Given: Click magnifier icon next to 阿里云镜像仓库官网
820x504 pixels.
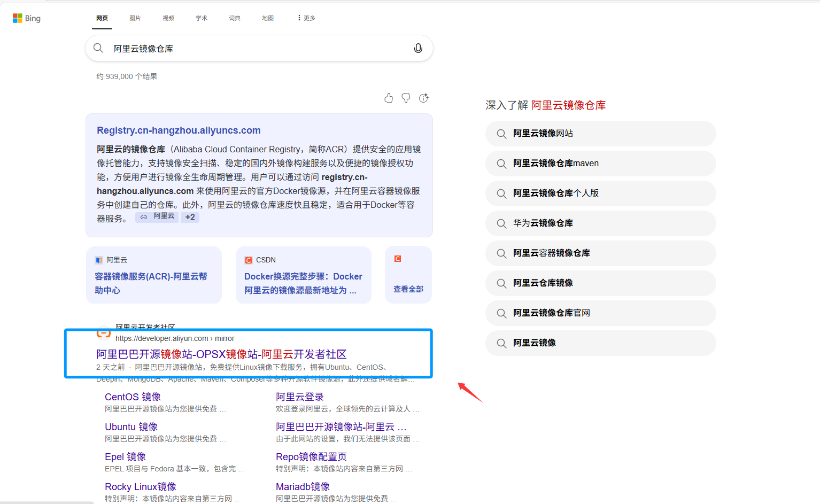Looking at the screenshot, I should coord(501,313).
